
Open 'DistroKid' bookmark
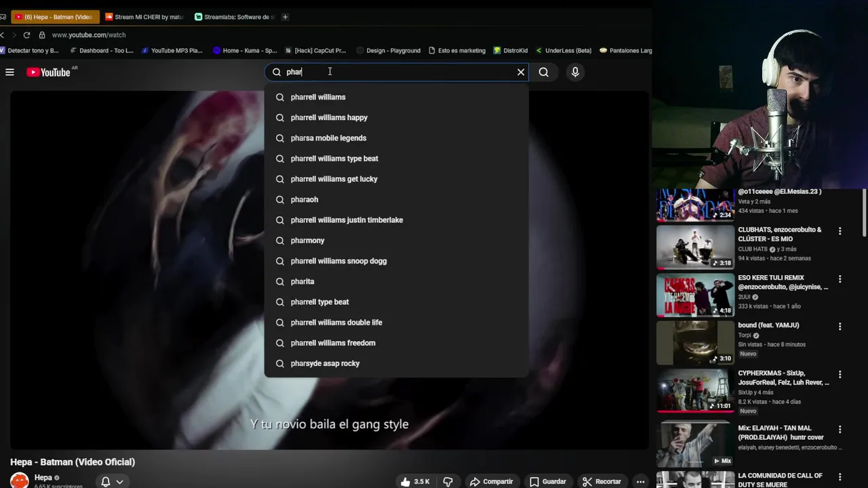coord(511,50)
